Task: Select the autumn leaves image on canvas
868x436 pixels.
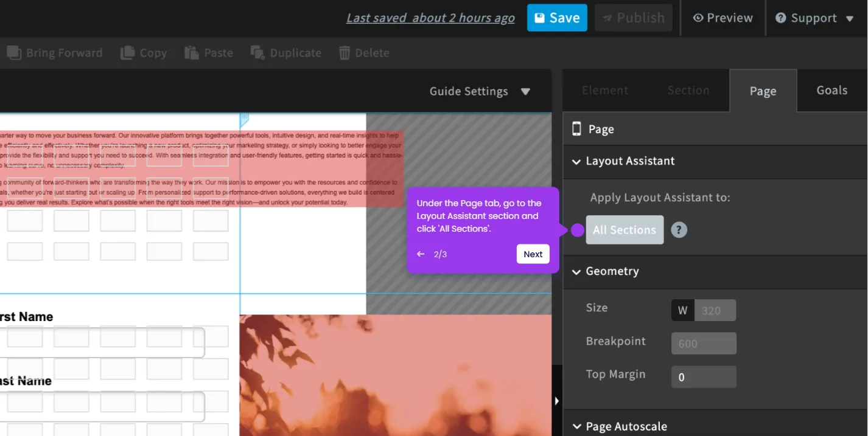Action: pos(396,375)
